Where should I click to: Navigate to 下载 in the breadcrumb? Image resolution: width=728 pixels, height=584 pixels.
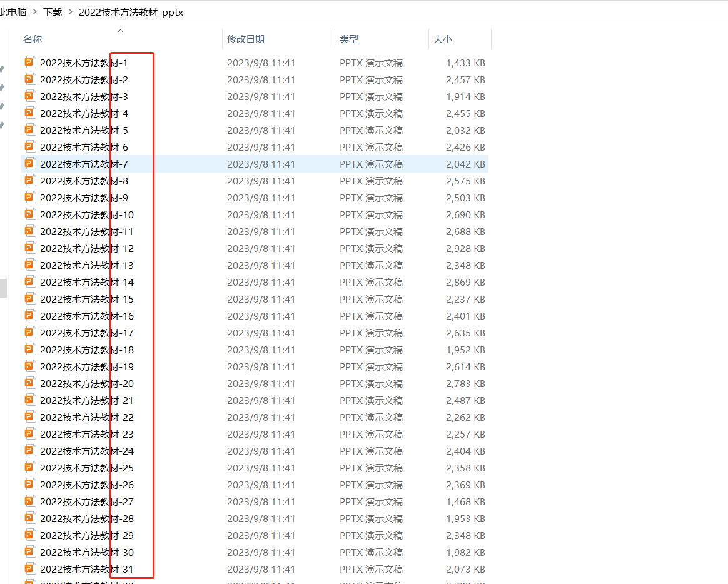53,12
